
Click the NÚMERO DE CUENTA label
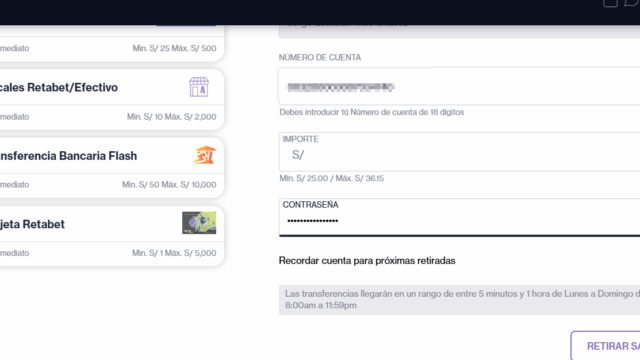click(x=320, y=58)
